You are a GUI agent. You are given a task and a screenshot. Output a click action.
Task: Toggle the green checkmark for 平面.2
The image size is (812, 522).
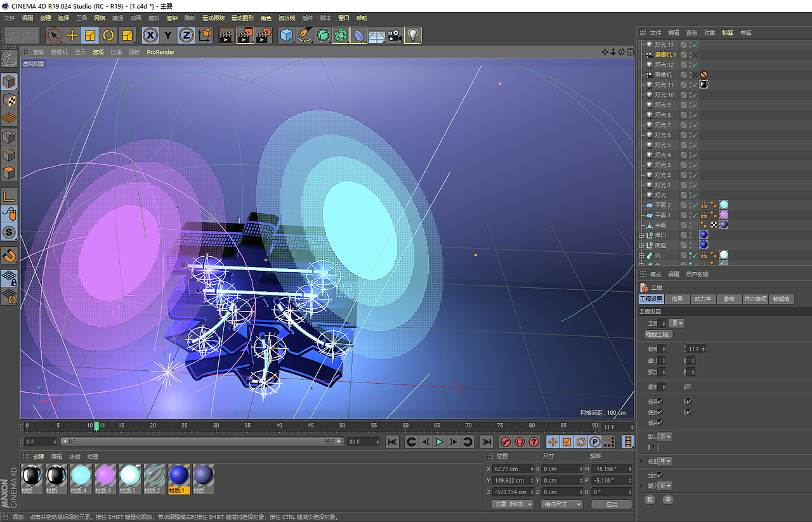695,206
